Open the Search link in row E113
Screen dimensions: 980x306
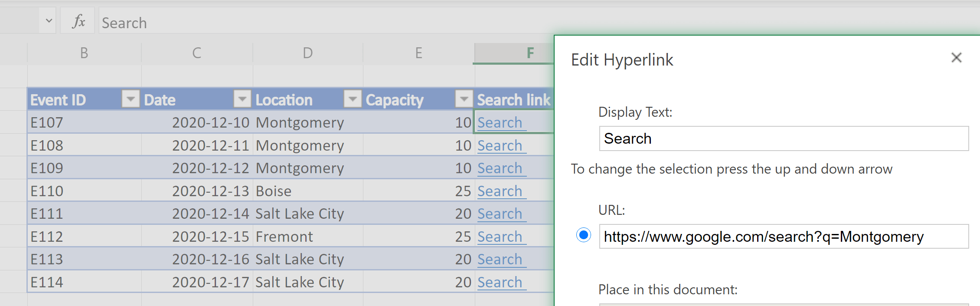500,259
